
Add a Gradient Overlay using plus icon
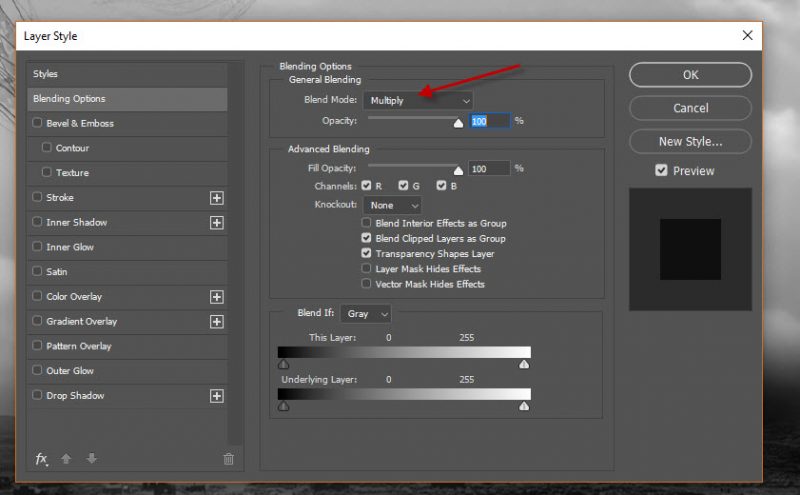[216, 322]
